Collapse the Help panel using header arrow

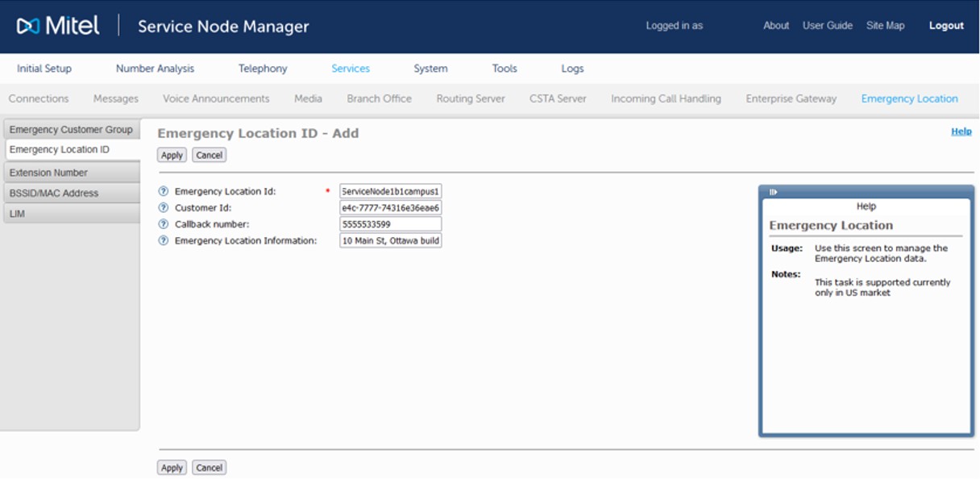[773, 192]
